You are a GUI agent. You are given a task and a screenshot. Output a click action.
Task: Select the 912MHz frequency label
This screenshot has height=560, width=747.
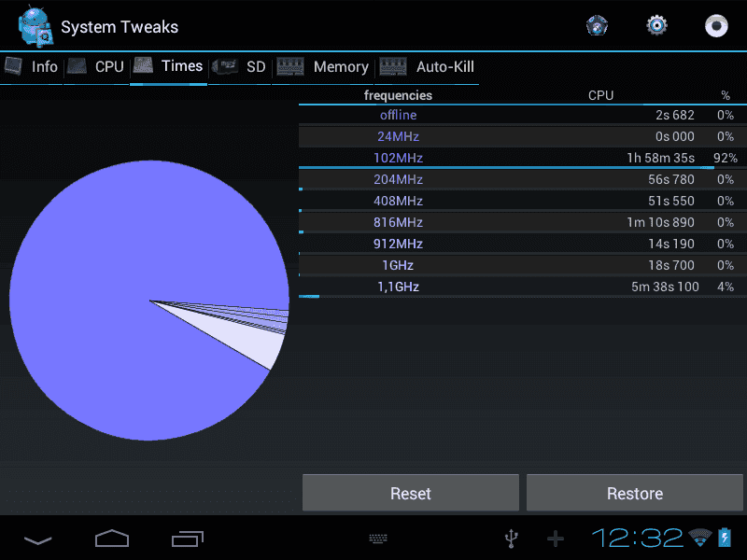coord(399,244)
